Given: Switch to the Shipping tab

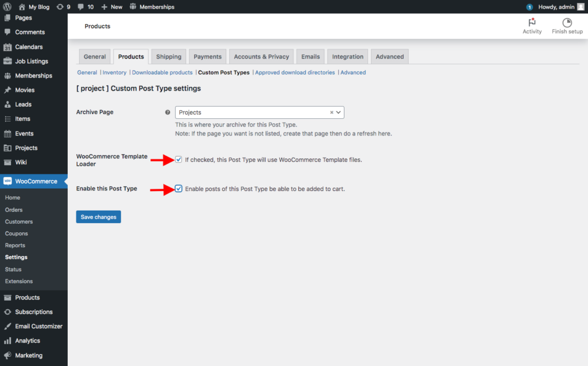Looking at the screenshot, I should click(169, 57).
